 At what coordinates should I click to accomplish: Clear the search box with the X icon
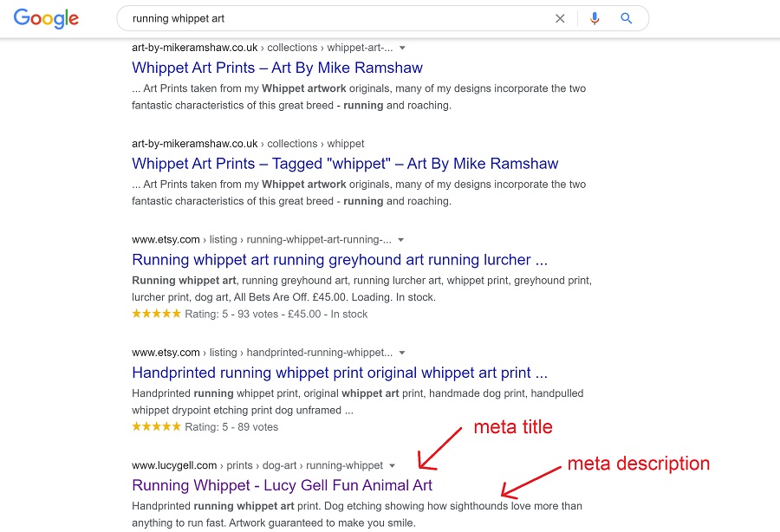pyautogui.click(x=560, y=18)
